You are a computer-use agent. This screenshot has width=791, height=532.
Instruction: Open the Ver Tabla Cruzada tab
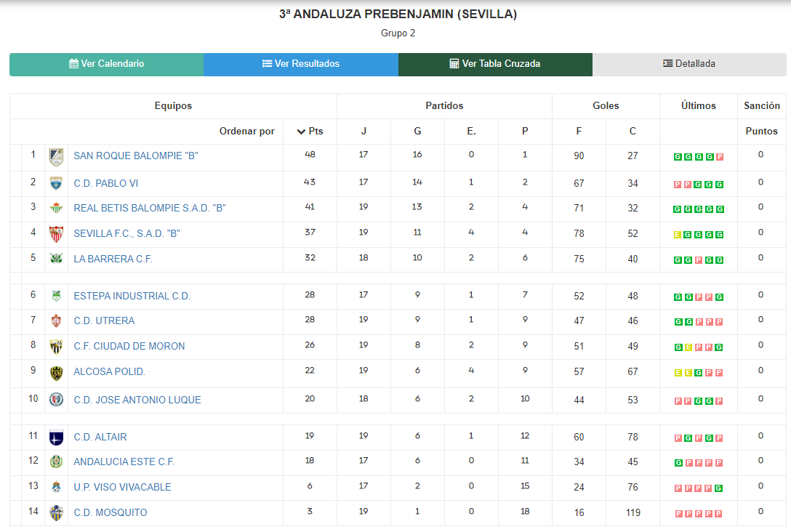pos(495,64)
